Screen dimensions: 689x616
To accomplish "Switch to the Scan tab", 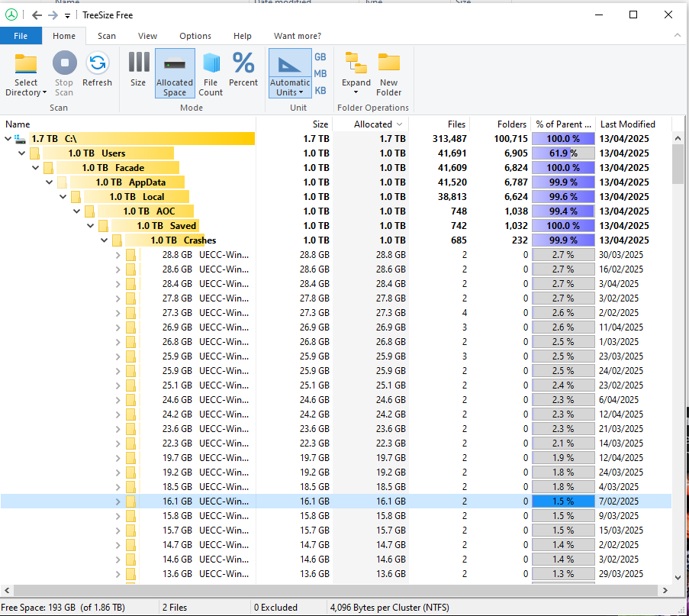I will [x=107, y=36].
